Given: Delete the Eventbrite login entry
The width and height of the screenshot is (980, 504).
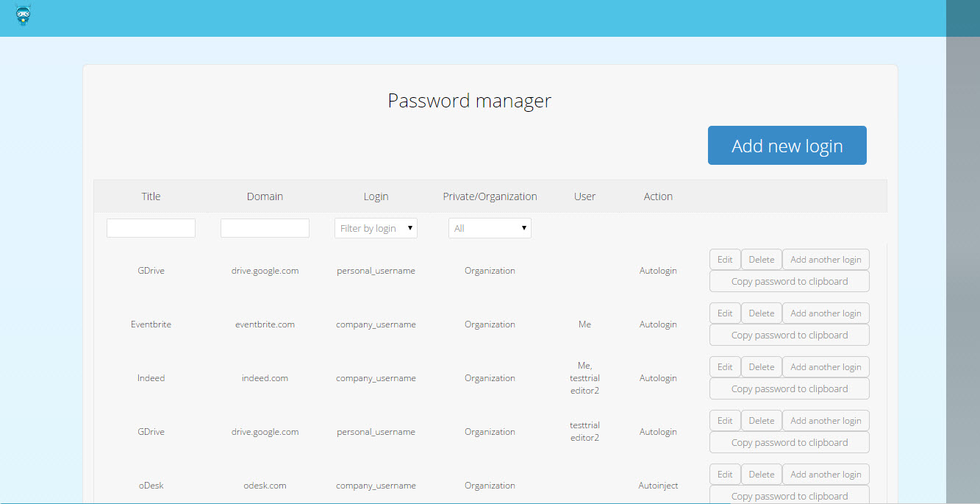Looking at the screenshot, I should click(761, 313).
